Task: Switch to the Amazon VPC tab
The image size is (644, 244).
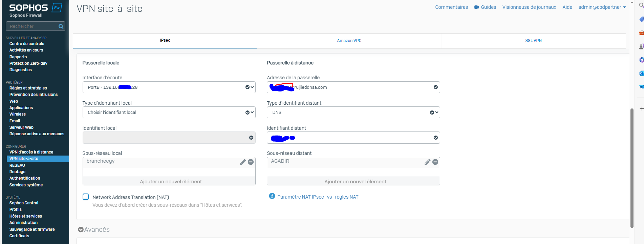Action: pos(349,41)
